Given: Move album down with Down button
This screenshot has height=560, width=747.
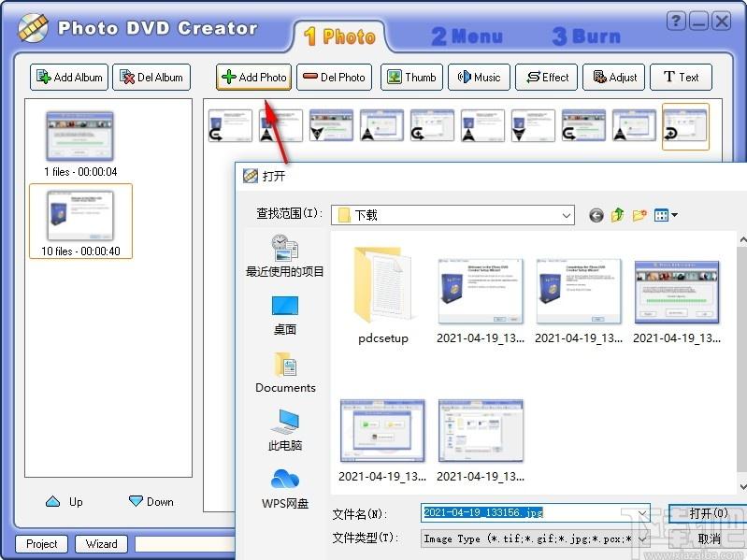Looking at the screenshot, I should [x=151, y=501].
